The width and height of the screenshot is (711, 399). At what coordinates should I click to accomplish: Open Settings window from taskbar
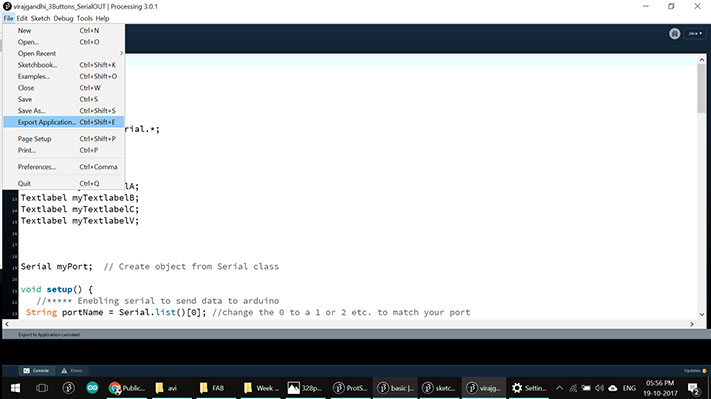pos(528,388)
